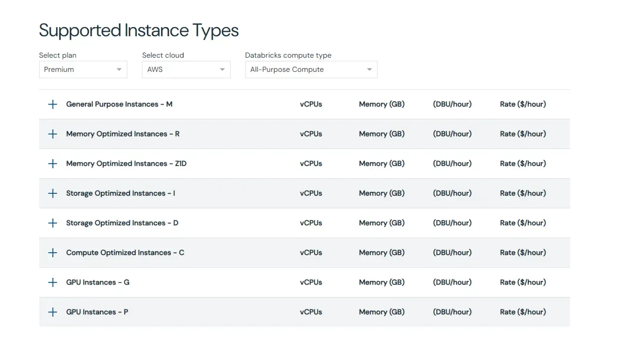Click plus icon beside GPU Instances - G
Image resolution: width=644 pixels, height=364 pixels.
53,283
